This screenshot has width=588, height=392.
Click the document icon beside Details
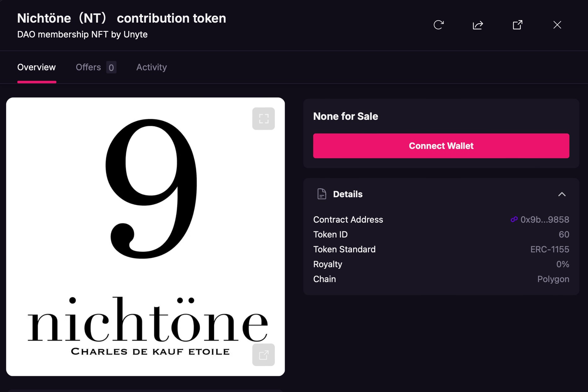point(322,194)
